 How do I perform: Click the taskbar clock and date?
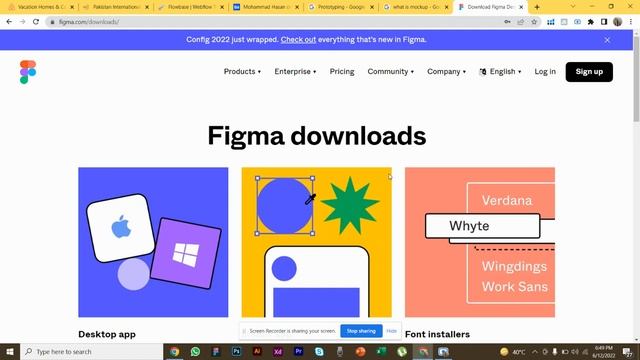[604, 351]
